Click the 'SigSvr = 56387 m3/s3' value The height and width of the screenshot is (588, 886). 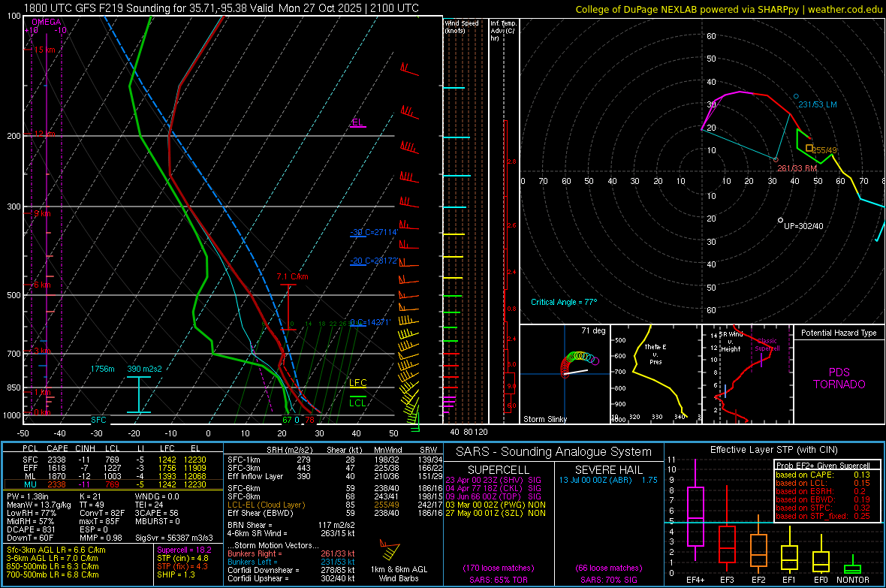point(173,538)
